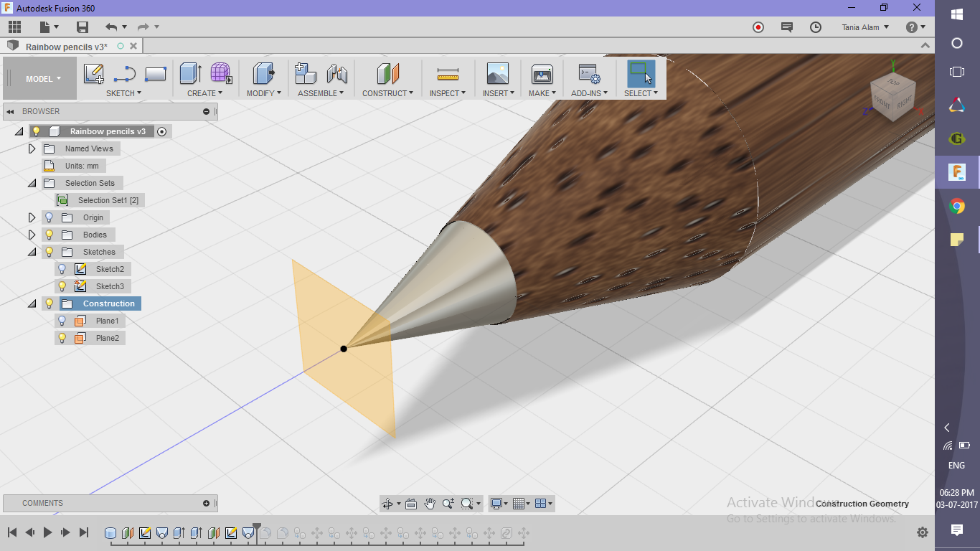The width and height of the screenshot is (980, 551).
Task: Open Google Chrome from the taskbar
Action: pyautogui.click(x=957, y=207)
